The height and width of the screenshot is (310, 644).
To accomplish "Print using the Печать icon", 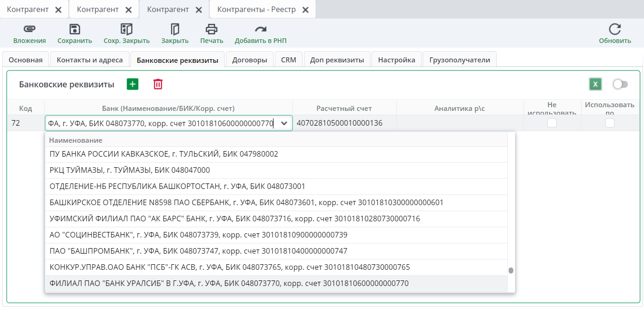I will tap(212, 30).
